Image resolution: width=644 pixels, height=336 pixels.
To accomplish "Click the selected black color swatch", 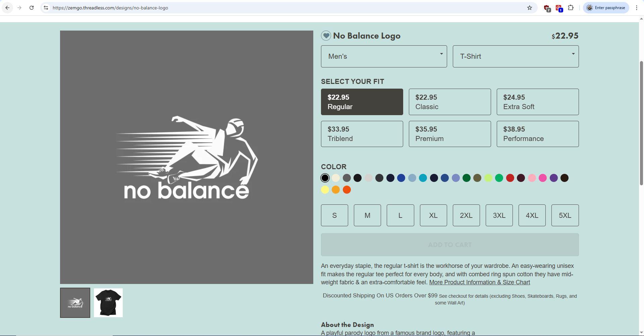I will (x=325, y=178).
